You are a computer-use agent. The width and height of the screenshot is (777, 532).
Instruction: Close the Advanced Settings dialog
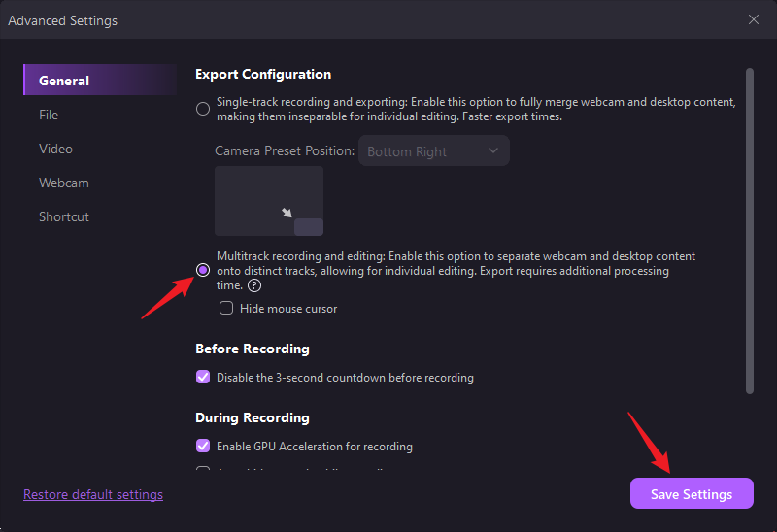click(754, 19)
